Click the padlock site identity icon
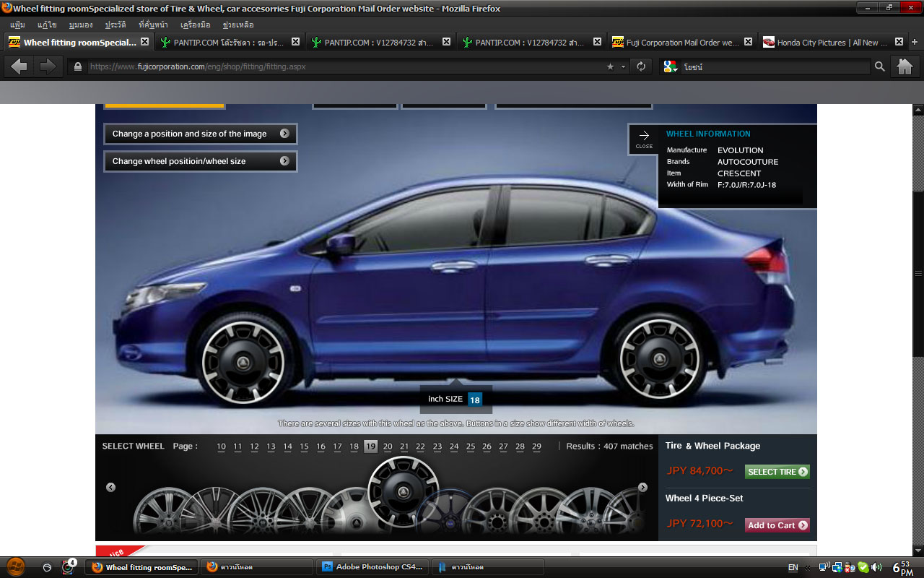 coord(77,66)
